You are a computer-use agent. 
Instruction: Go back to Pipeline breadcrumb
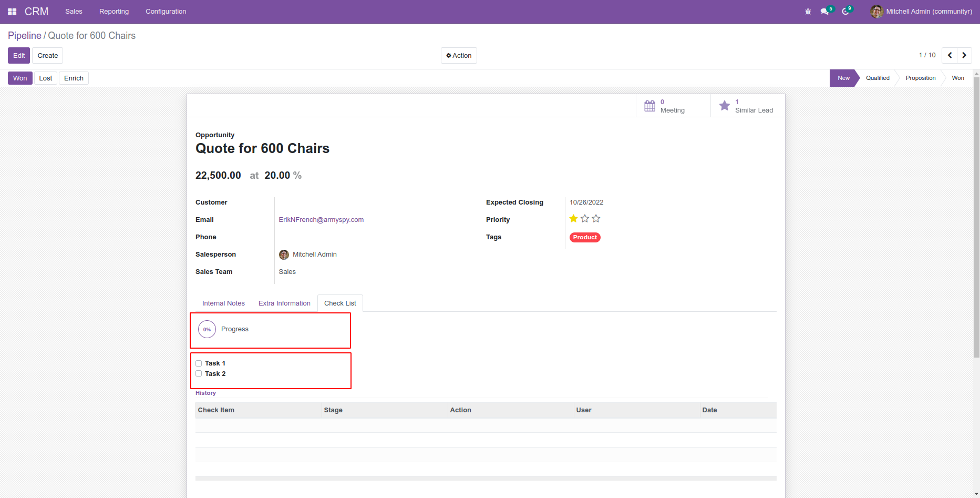25,35
